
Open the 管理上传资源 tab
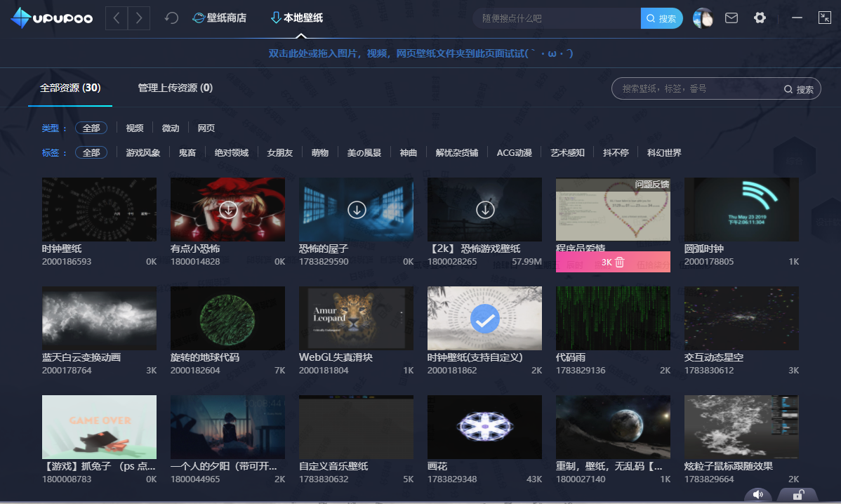tap(174, 88)
